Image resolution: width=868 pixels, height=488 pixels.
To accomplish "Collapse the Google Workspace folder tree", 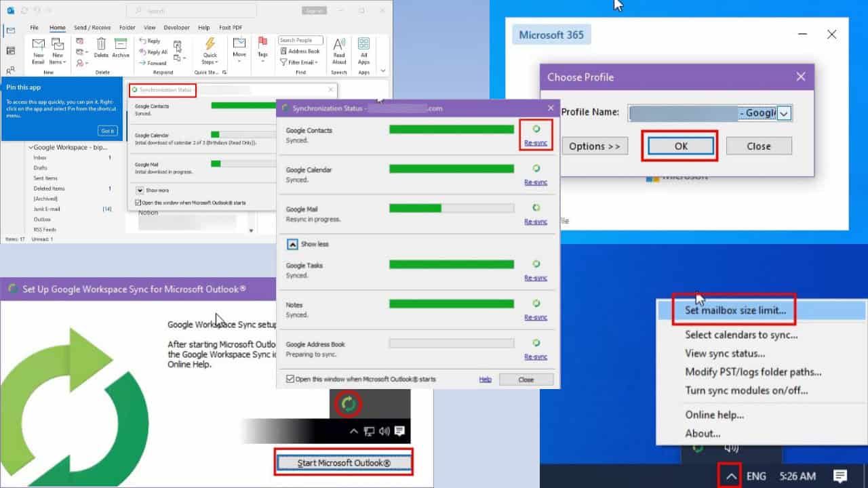I will point(30,147).
